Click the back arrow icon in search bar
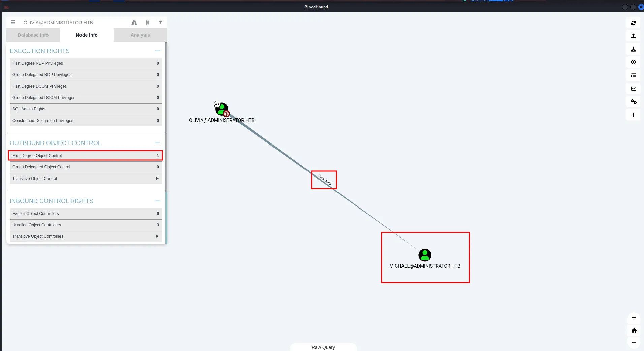 click(147, 23)
